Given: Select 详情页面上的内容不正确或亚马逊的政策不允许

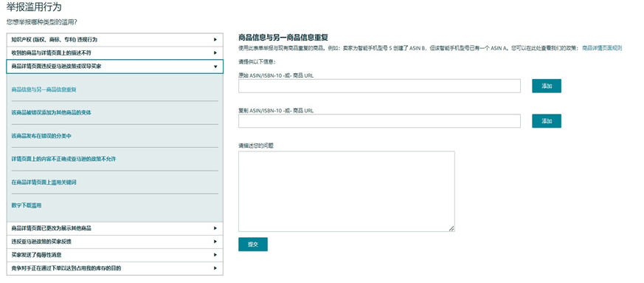Looking at the screenshot, I should coord(63,159).
